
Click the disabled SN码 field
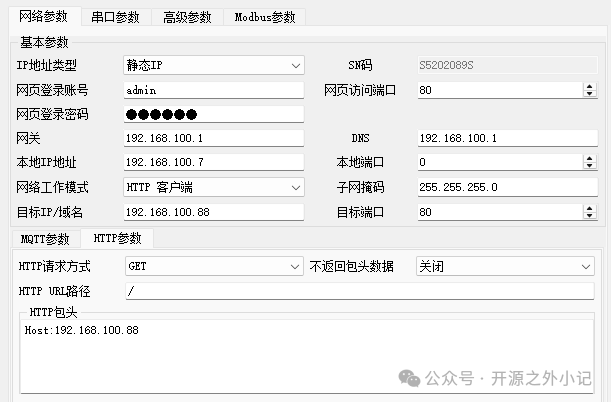click(508, 65)
